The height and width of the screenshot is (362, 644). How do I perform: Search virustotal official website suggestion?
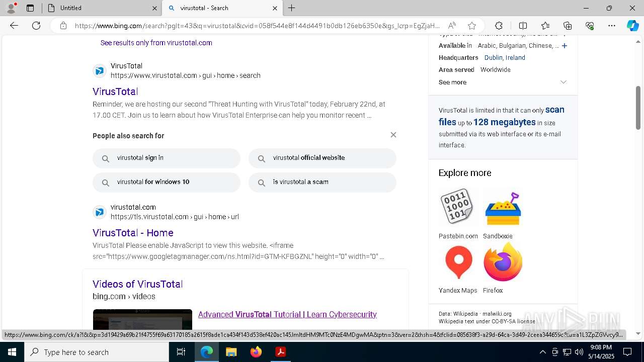(323, 158)
